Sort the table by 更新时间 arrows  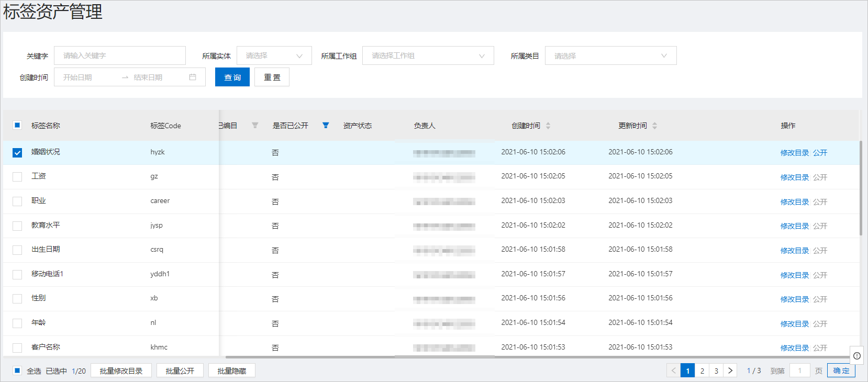pos(654,126)
